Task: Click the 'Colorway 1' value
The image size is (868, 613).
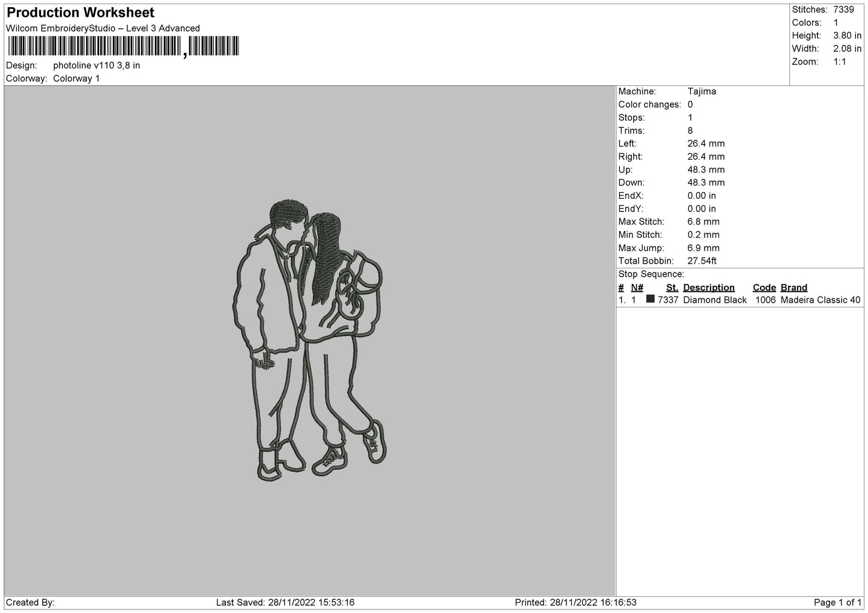Action: (x=76, y=79)
